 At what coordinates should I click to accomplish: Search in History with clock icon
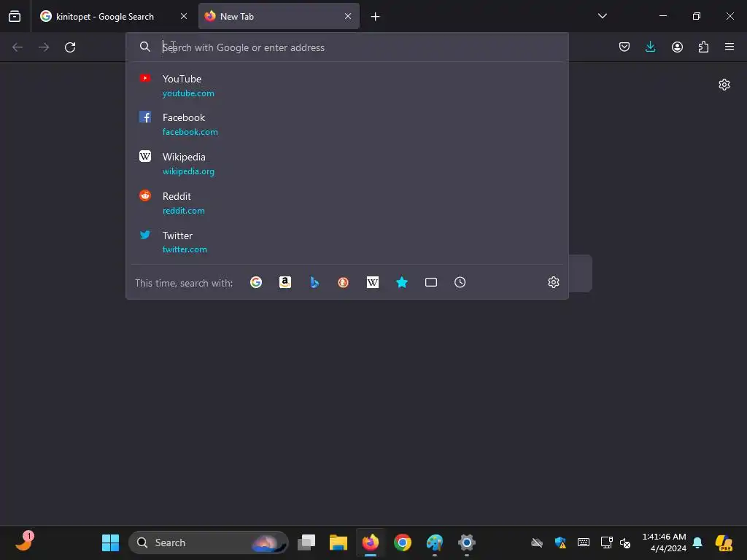(460, 282)
